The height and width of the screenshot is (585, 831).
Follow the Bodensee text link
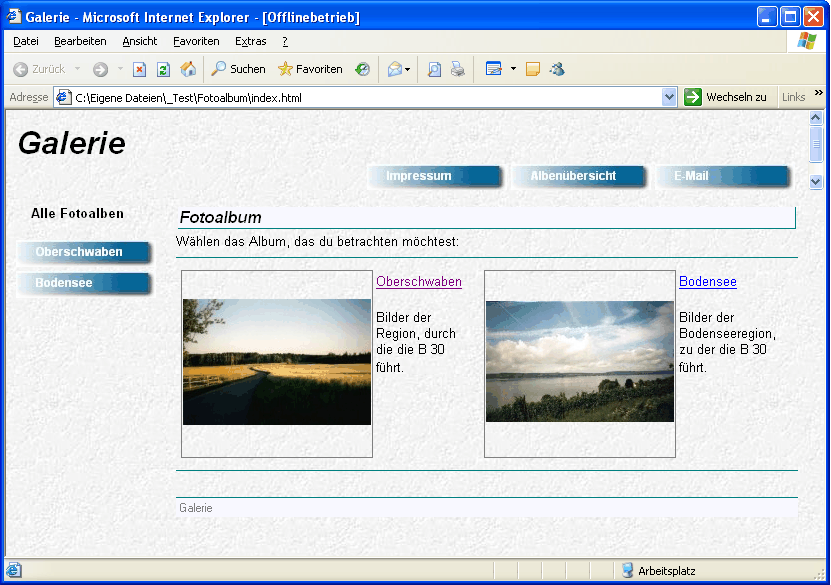click(x=708, y=282)
